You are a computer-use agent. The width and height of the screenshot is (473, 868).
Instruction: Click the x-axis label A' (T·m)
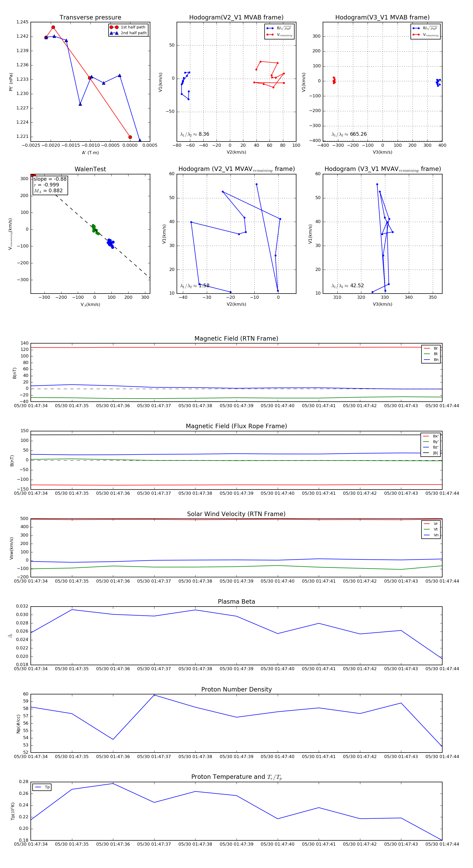90,153
